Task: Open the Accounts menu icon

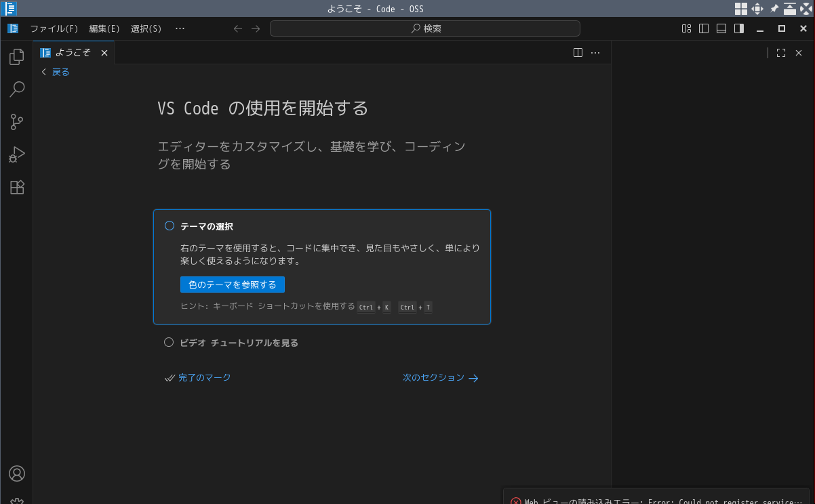Action: (16, 474)
